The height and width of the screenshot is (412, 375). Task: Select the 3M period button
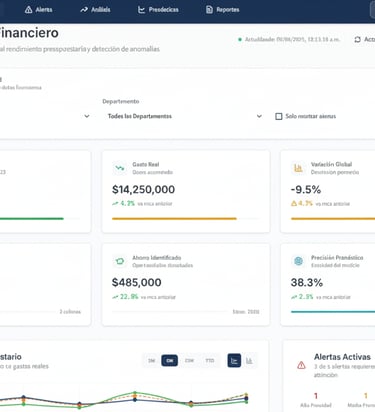(x=152, y=361)
